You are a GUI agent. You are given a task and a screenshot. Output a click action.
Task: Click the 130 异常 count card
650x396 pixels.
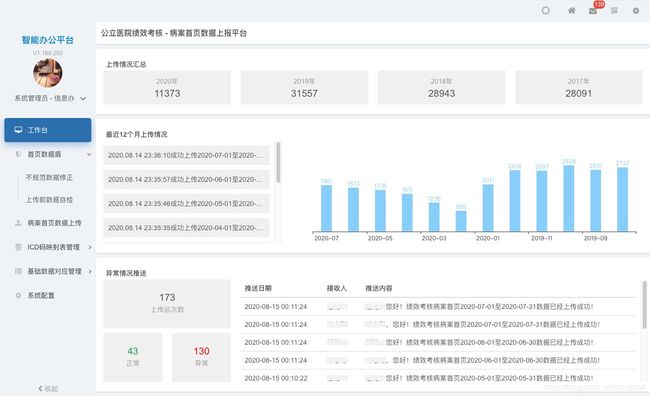(201, 357)
